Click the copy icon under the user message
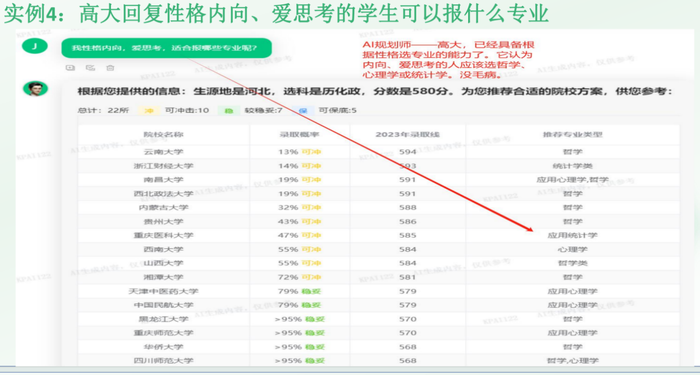Screen dimensions: 700x375 tap(70, 68)
